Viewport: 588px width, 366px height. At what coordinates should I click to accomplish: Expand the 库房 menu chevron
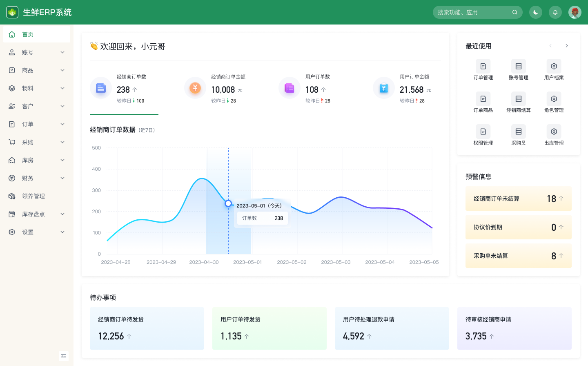coord(62,160)
